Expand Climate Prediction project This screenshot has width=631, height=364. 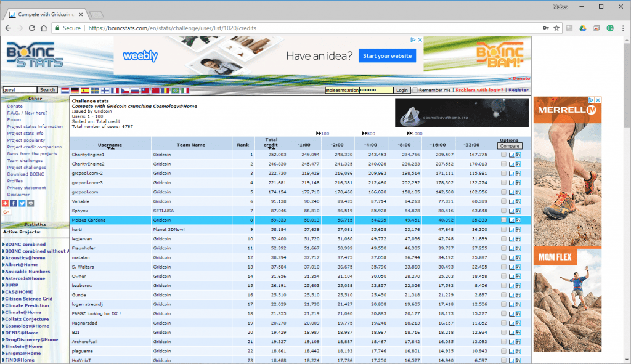tap(4, 305)
